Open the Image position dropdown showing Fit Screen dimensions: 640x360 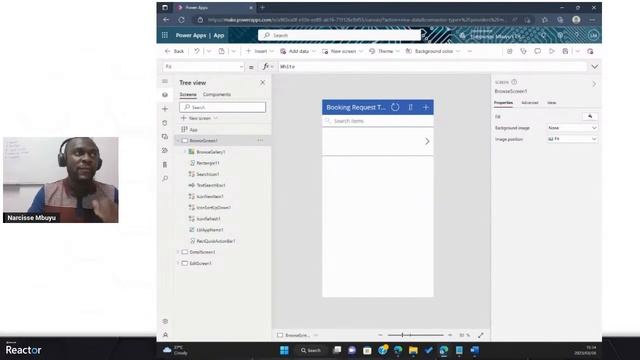[x=572, y=139]
